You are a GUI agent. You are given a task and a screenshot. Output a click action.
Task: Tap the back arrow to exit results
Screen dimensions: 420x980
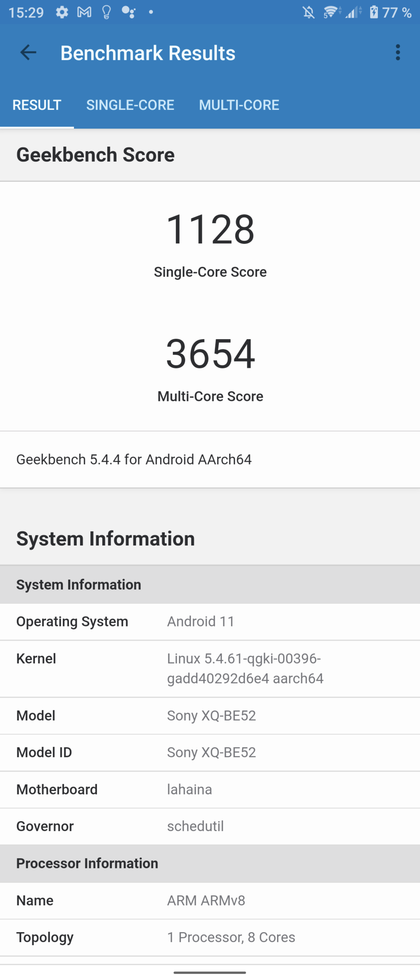28,53
